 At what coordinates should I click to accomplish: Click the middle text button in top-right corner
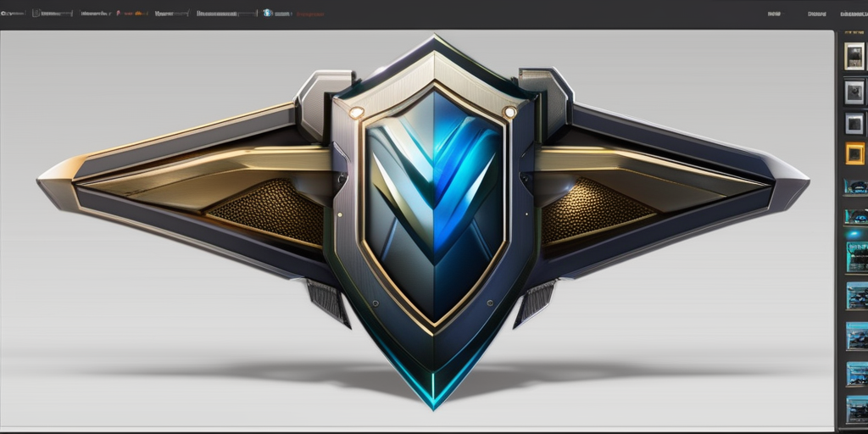coord(816,14)
